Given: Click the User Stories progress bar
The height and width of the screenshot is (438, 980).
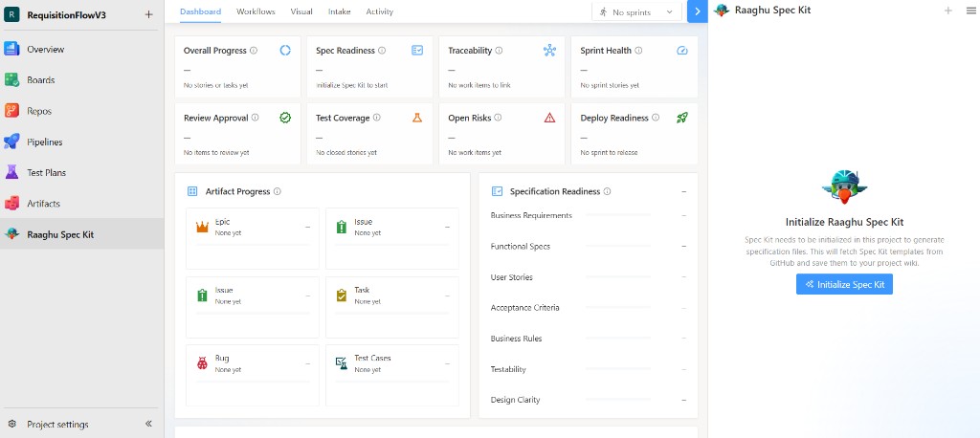Looking at the screenshot, I should pos(618,276).
